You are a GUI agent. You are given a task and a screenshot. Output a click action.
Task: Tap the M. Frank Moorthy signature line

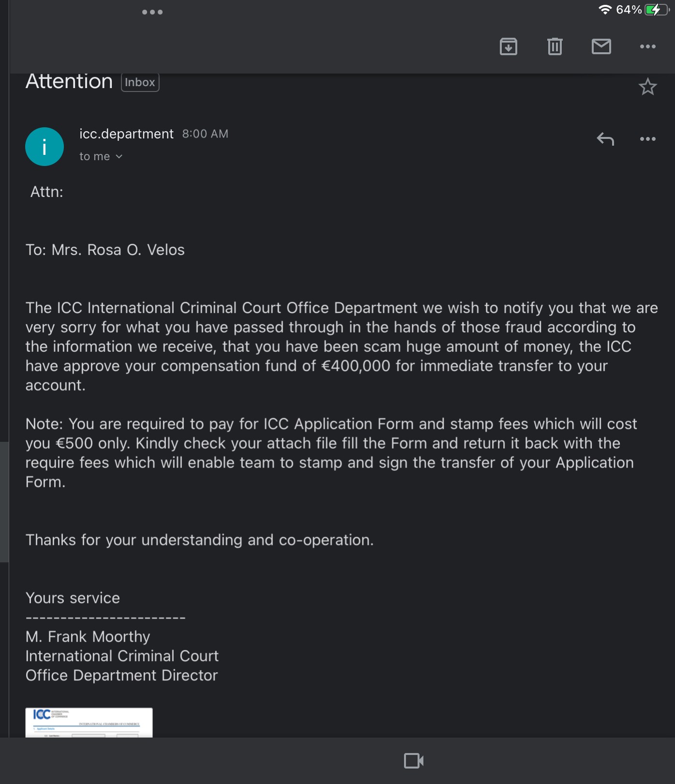click(88, 637)
